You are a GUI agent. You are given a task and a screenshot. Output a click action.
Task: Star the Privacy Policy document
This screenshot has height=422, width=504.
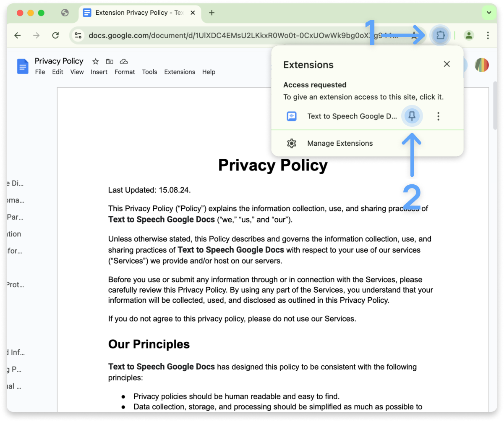click(x=96, y=61)
